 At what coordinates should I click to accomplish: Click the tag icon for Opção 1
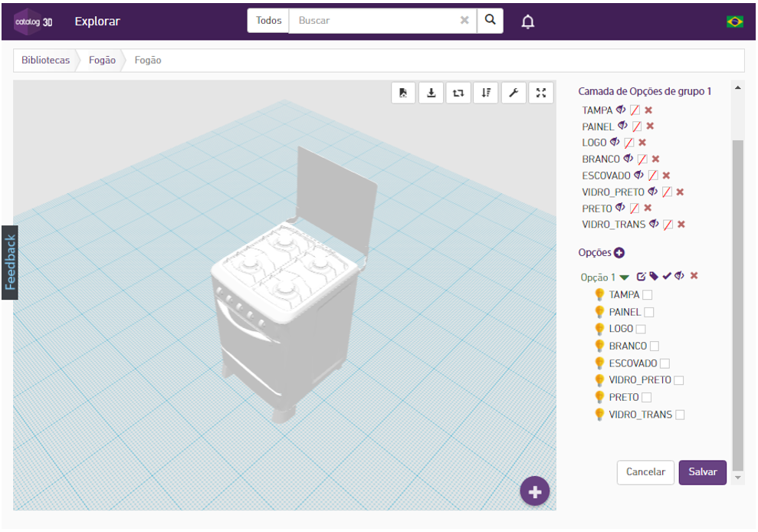click(654, 276)
